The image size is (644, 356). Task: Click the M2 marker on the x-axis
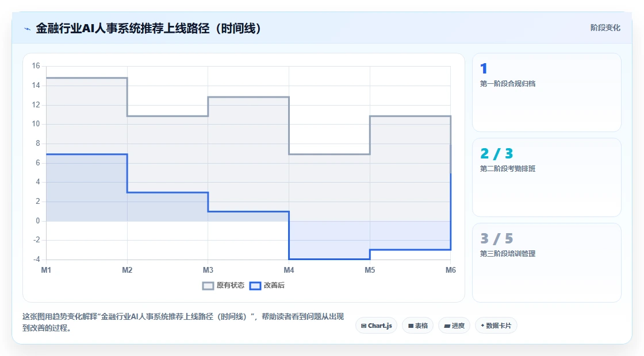[127, 270]
